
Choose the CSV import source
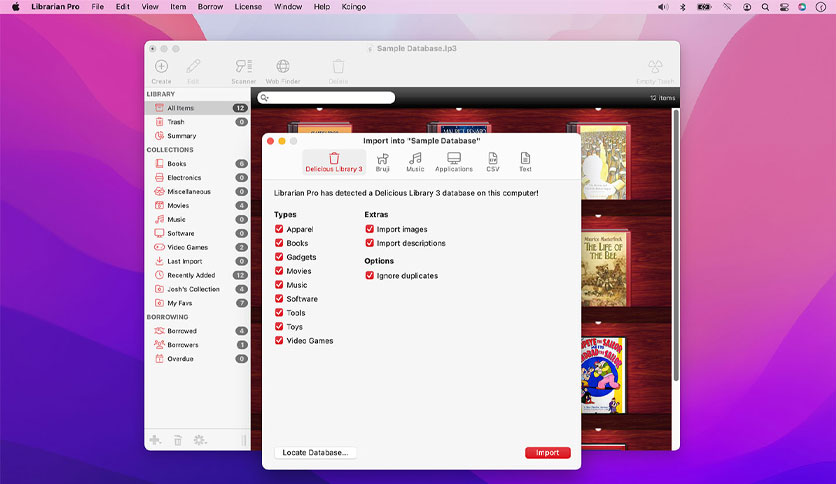(493, 162)
